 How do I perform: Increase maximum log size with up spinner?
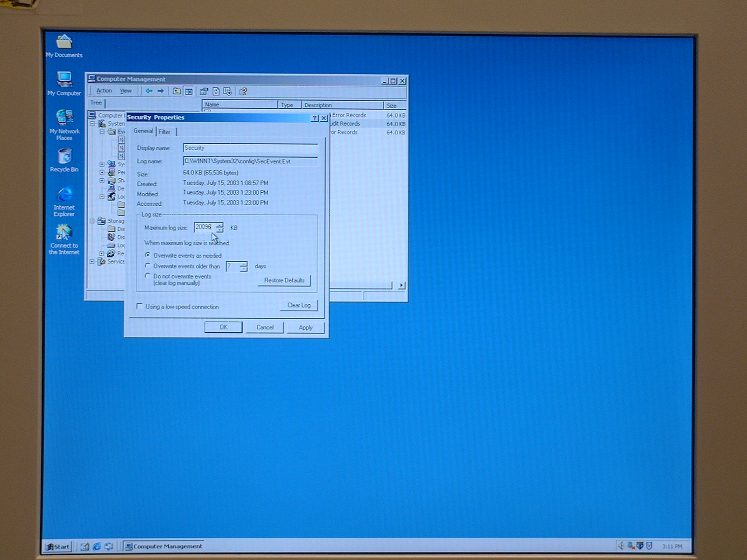click(x=219, y=224)
